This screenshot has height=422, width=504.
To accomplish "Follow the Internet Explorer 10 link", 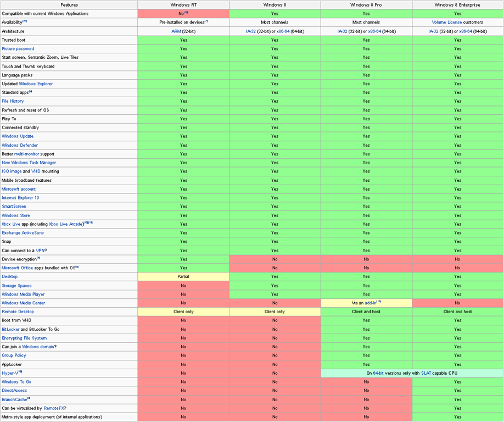I will [20, 197].
